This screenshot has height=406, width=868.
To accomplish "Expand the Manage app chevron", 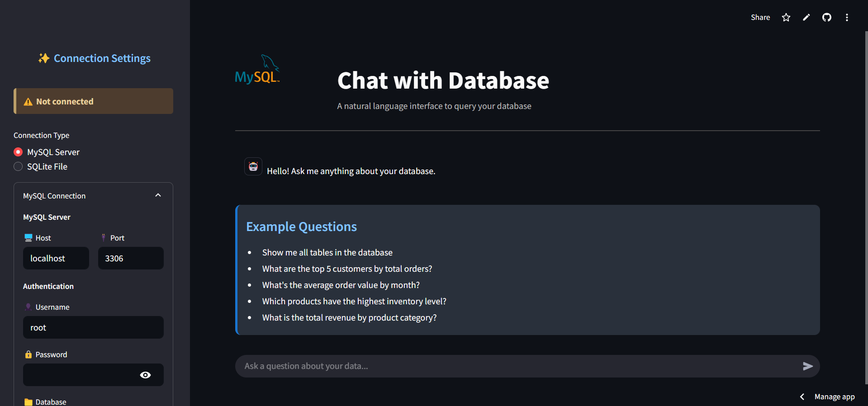I will click(x=802, y=397).
